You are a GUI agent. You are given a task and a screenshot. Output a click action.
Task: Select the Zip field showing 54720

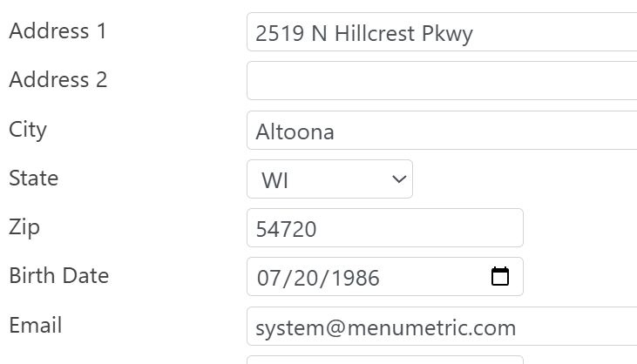point(384,228)
